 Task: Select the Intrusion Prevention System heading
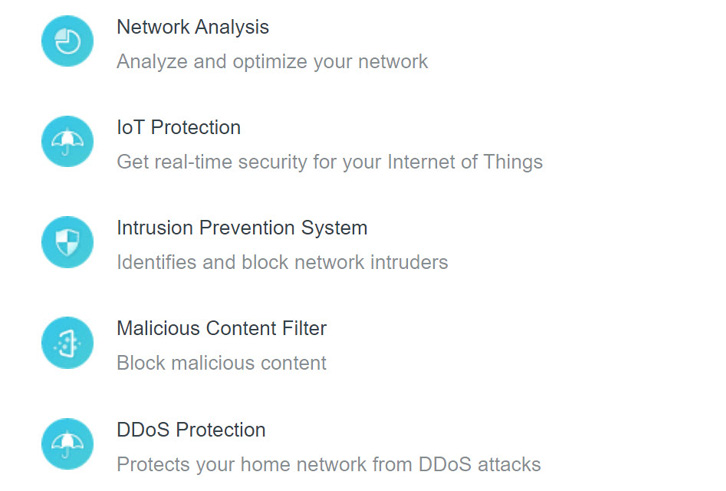[242, 228]
